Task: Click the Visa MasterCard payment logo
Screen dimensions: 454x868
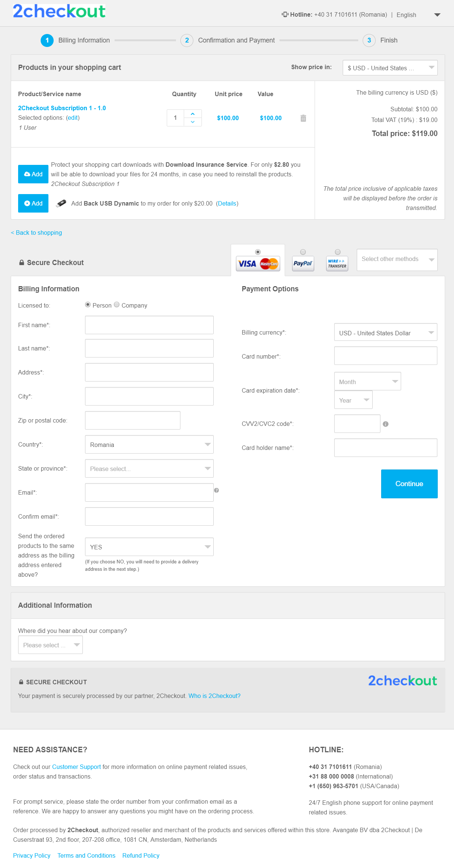Action: coord(258,264)
